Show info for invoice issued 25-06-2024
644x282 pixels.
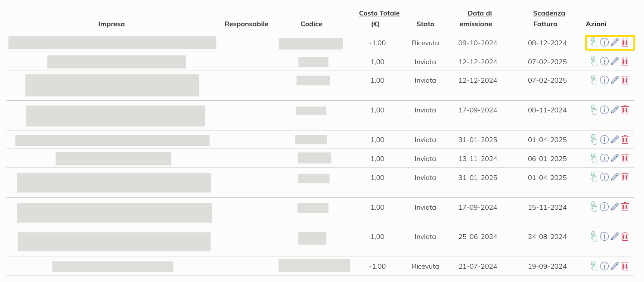click(604, 236)
